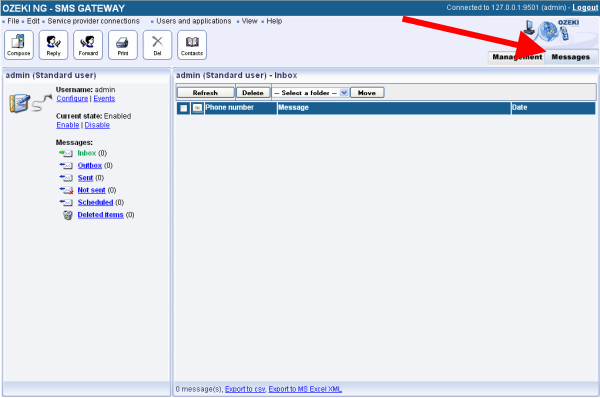The width and height of the screenshot is (600, 398).
Task: Open the Deleted items folder link
Action: click(101, 215)
